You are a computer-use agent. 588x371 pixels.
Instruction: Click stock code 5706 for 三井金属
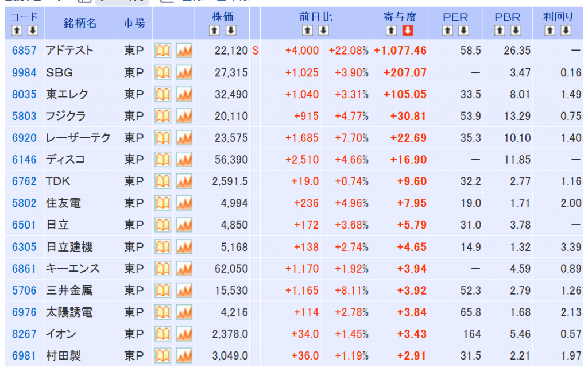pos(24,291)
